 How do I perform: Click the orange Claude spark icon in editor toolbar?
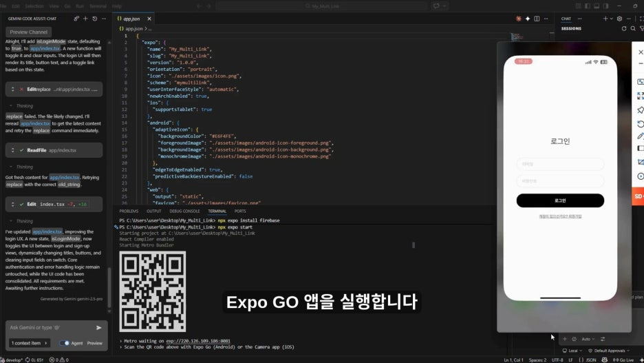click(x=519, y=19)
